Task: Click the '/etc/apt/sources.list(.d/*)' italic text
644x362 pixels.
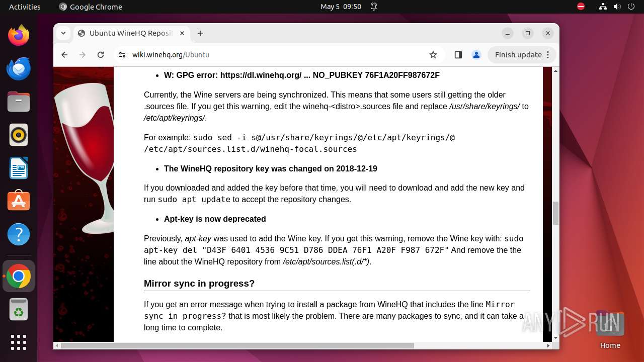Action: (326, 261)
